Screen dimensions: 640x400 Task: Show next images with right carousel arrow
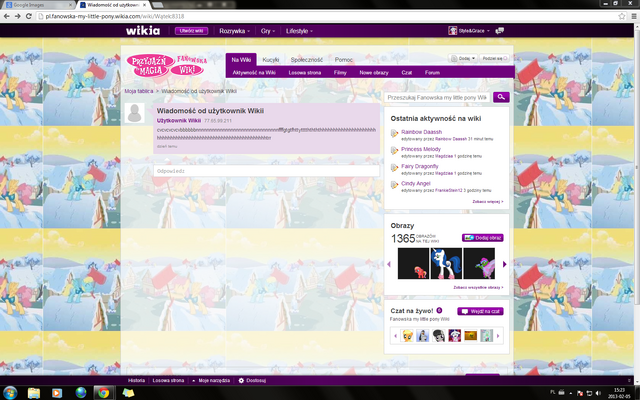(504, 264)
